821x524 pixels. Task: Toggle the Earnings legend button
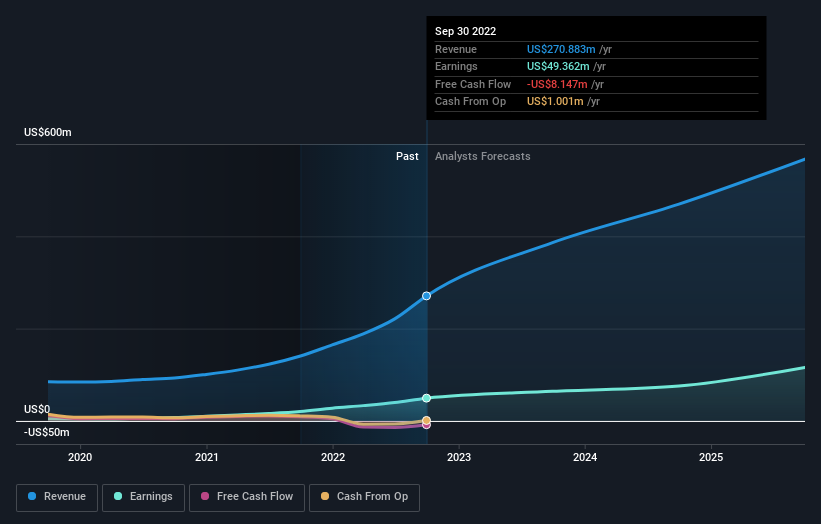(143, 497)
